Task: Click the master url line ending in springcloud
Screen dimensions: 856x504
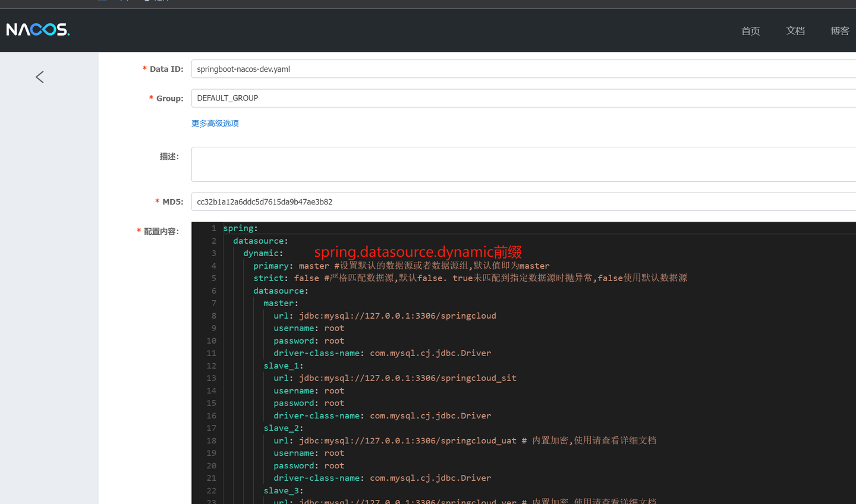Action: tap(385, 316)
